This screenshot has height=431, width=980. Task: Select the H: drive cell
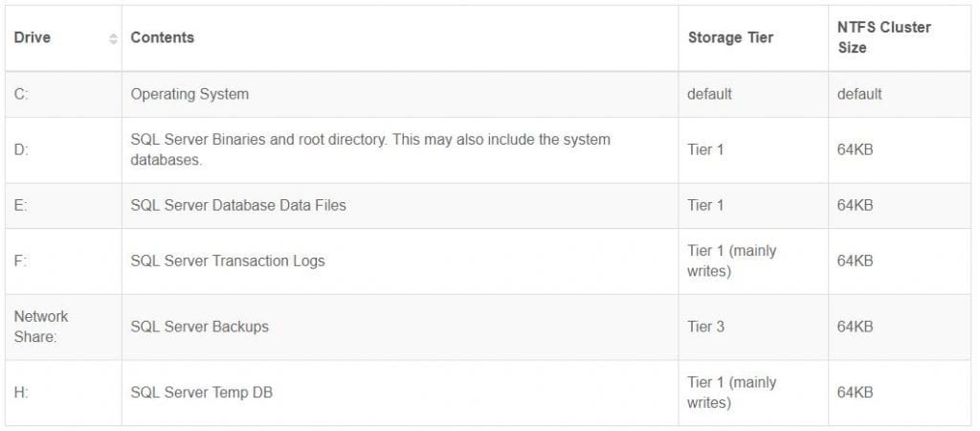tap(22, 392)
